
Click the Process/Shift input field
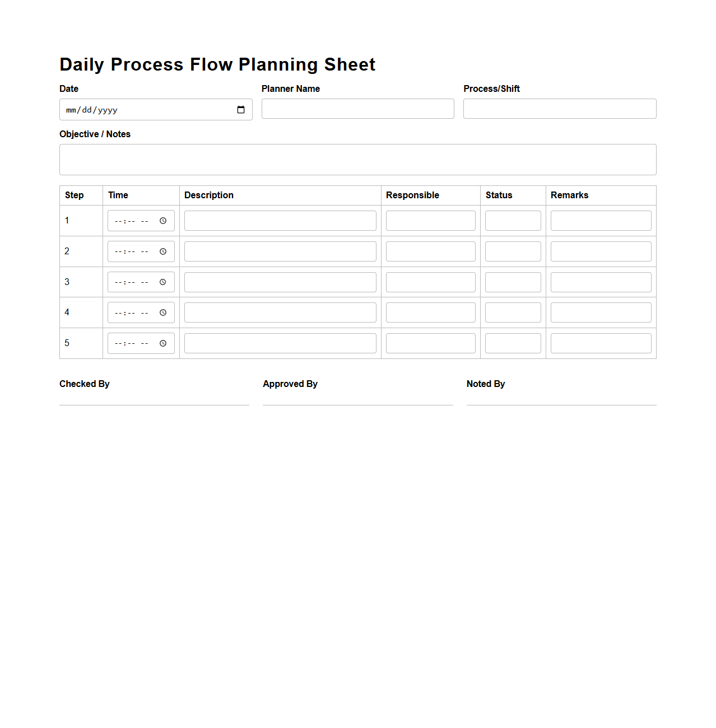(559, 109)
